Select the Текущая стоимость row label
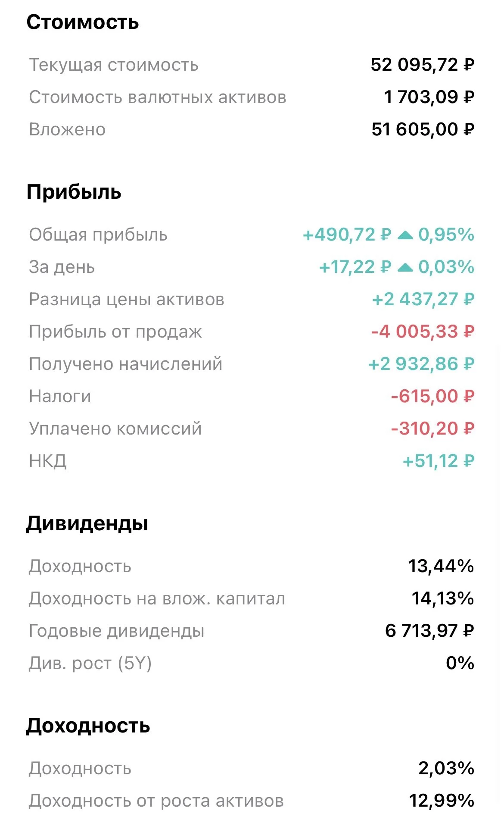The width and height of the screenshot is (504, 820). coord(114,65)
